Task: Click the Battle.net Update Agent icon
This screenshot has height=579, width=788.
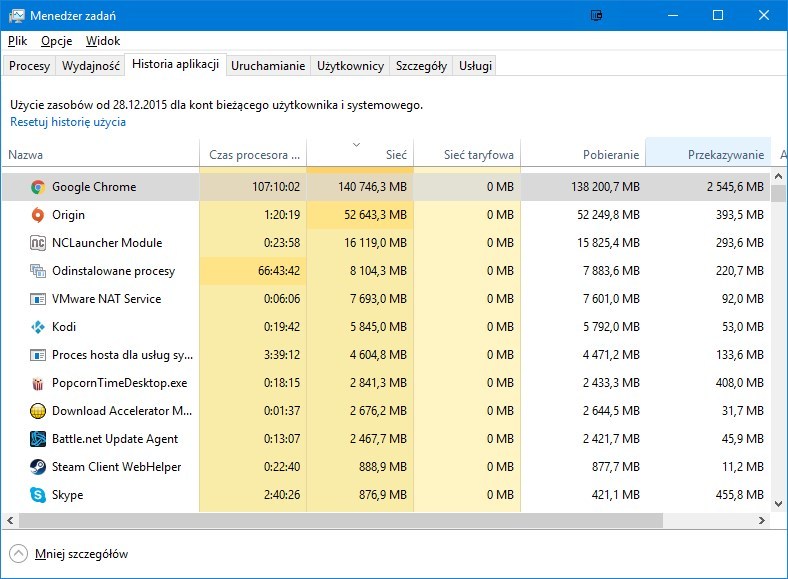Action: coord(38,439)
